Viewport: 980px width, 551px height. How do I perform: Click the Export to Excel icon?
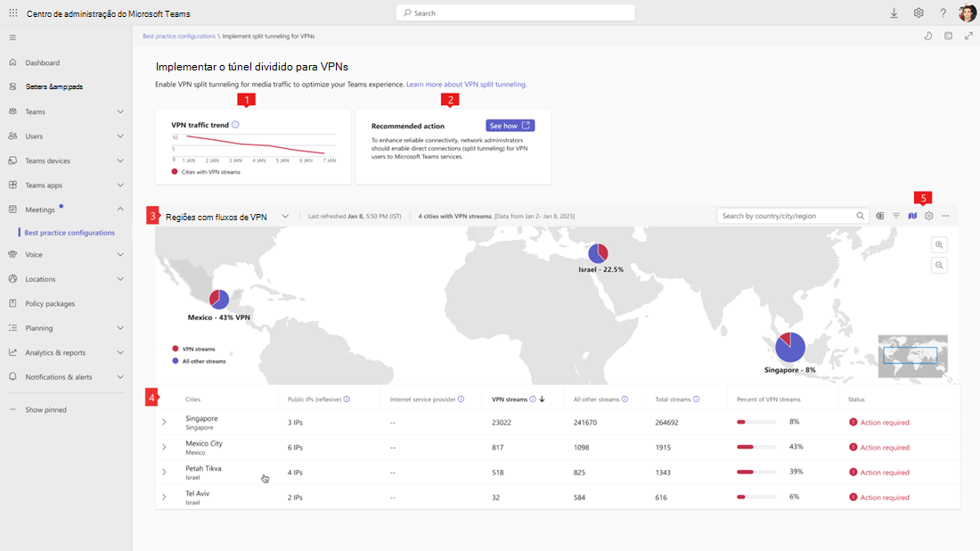coord(879,216)
